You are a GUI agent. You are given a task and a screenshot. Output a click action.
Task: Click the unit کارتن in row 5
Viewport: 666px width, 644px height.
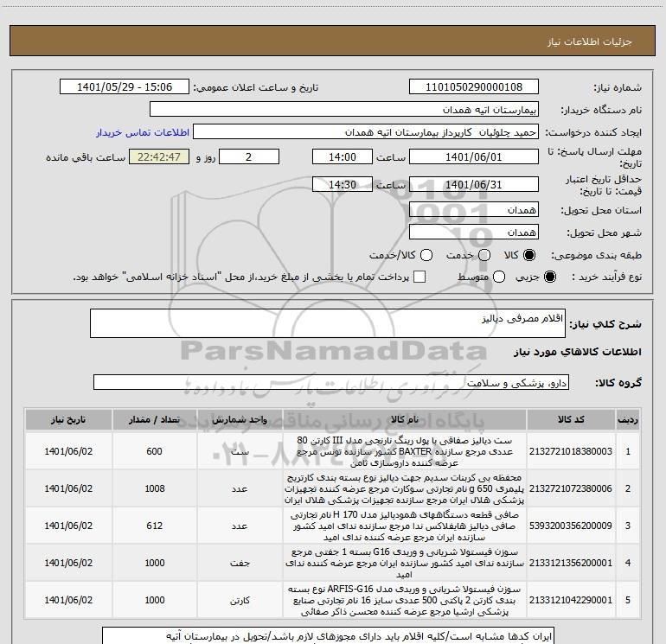coord(240,600)
